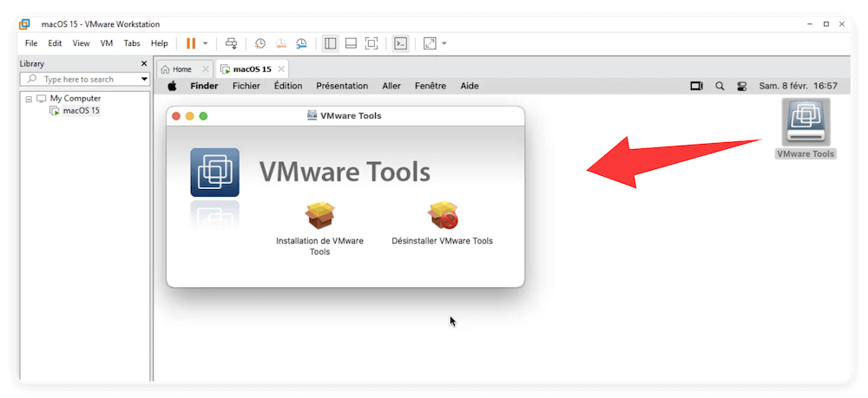
Task: Toggle the library sidebar view icon
Action: point(331,43)
